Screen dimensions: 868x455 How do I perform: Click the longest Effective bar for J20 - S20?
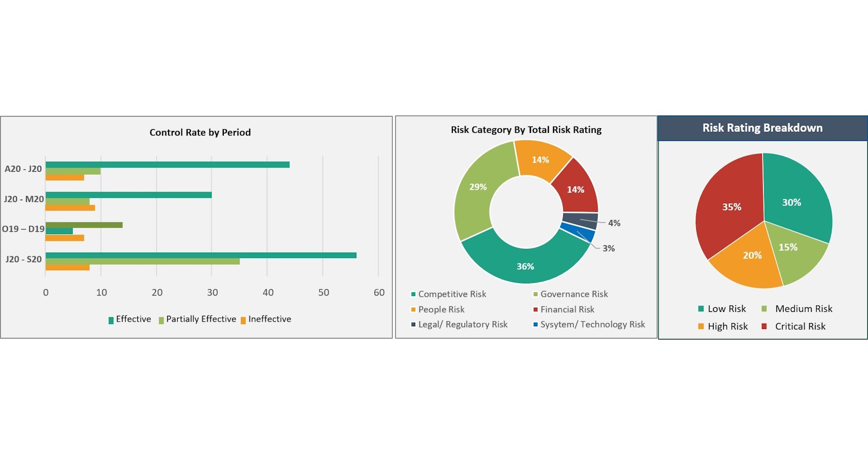pyautogui.click(x=201, y=255)
